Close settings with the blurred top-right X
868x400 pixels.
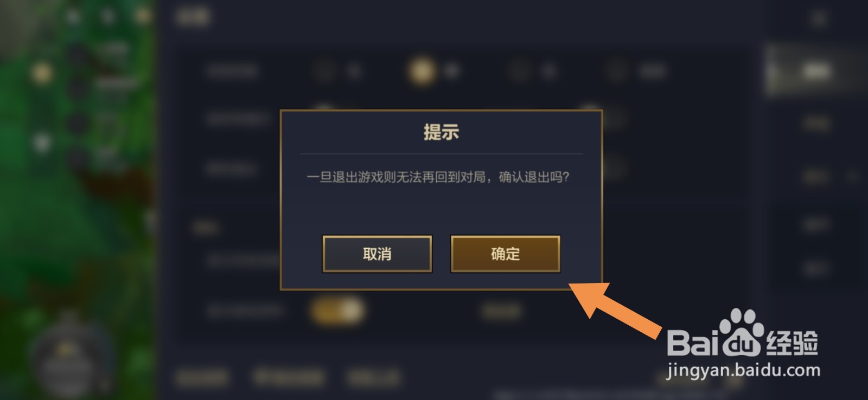819,18
